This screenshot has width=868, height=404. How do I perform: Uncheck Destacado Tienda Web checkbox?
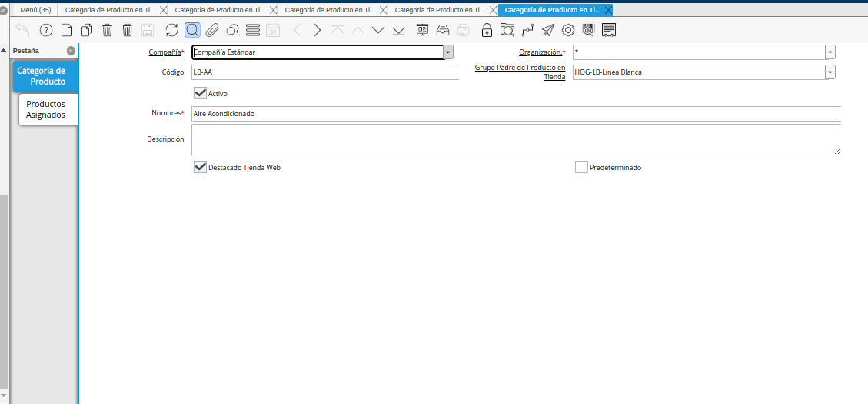200,167
